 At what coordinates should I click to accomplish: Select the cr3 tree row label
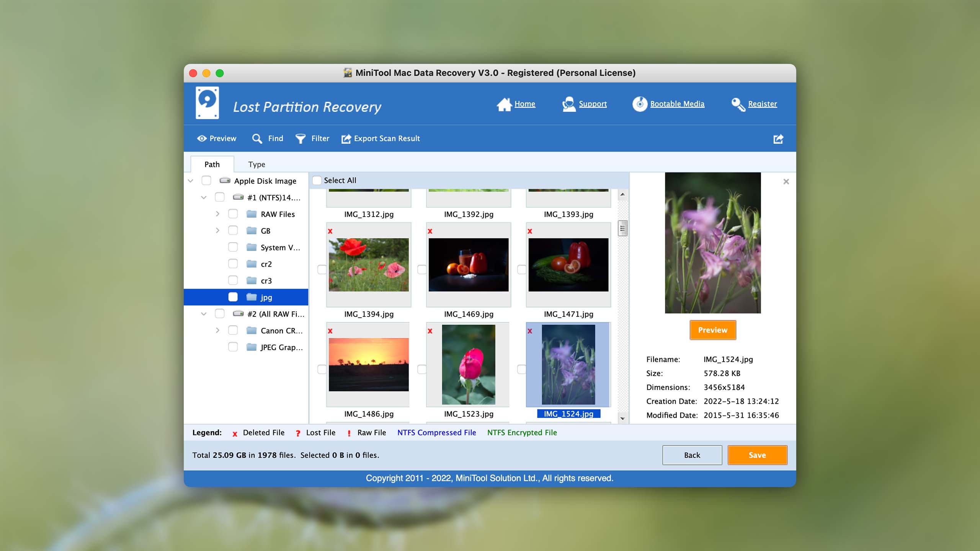coord(266,281)
